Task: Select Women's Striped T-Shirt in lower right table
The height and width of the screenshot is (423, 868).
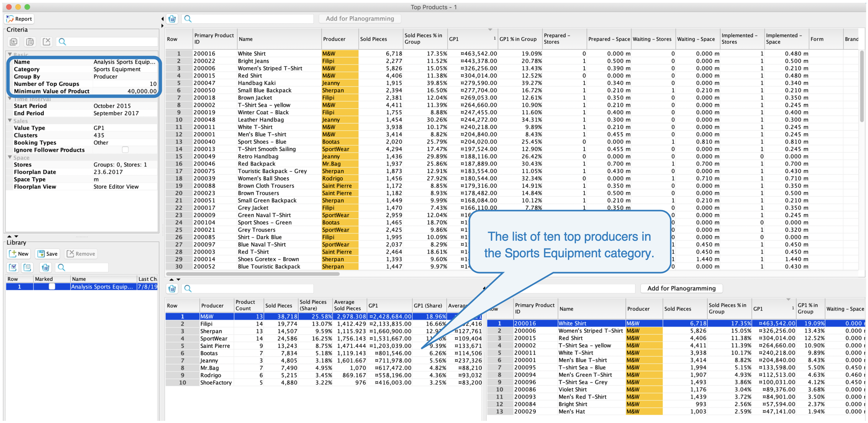Action: point(677,331)
